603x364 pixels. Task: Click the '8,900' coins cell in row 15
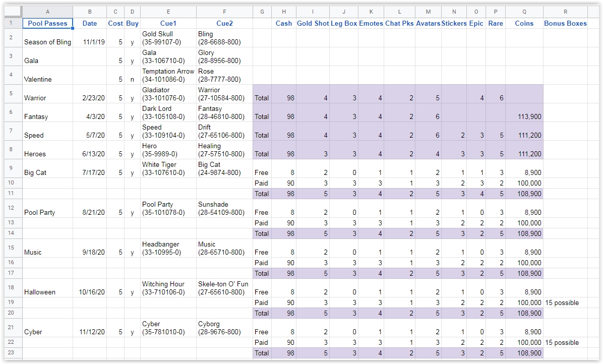(x=524, y=248)
